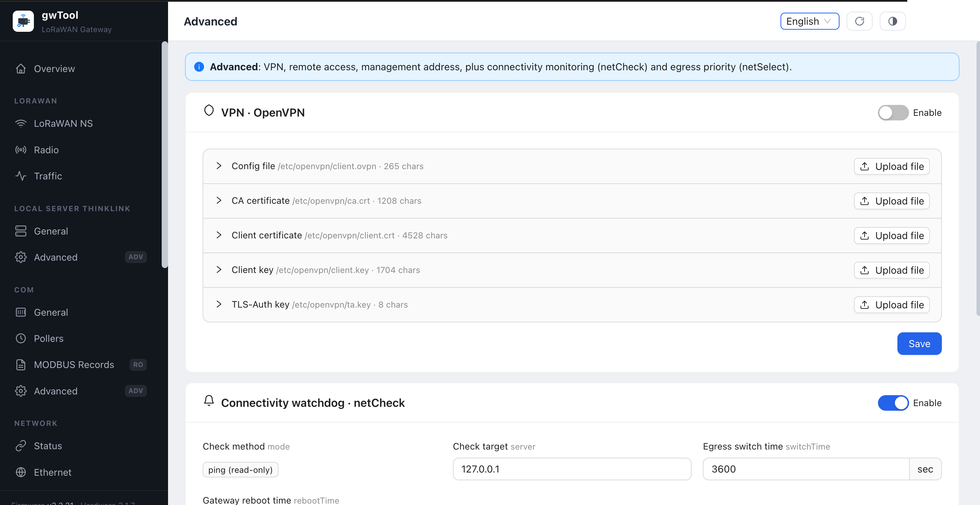Click the Check target 127.0.0.1 field

point(572,469)
